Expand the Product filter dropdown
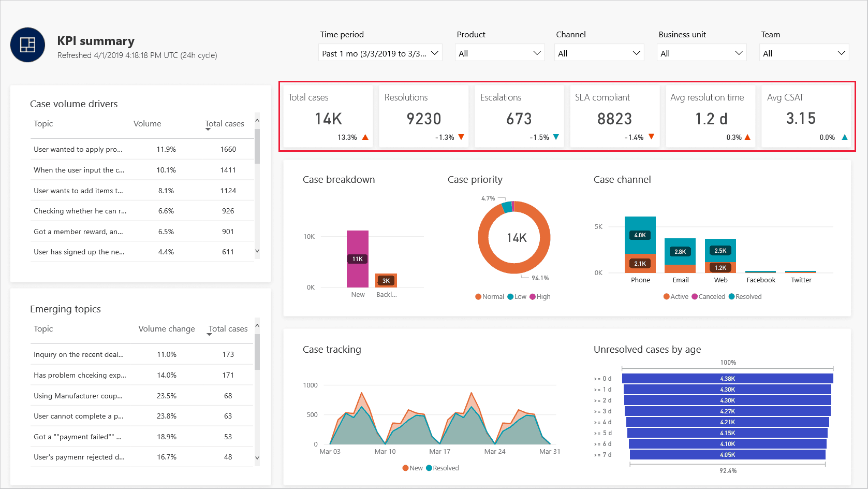 500,53
